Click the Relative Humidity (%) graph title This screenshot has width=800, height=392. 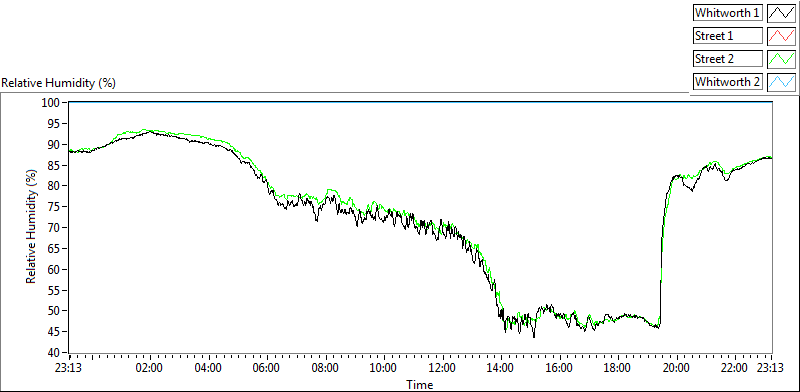tap(59, 83)
